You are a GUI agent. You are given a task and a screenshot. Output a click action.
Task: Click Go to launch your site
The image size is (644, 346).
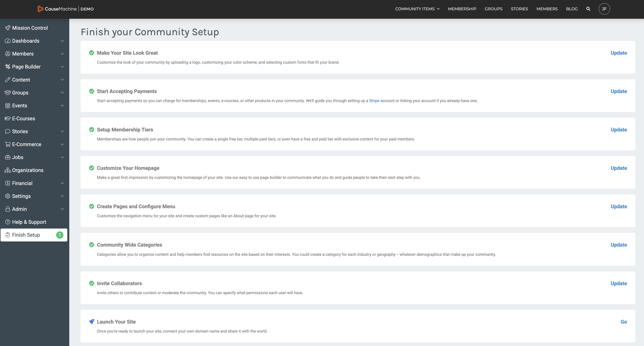coord(623,322)
